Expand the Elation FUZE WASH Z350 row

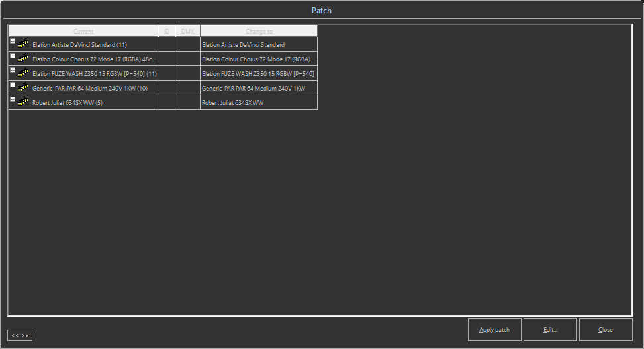pos(13,70)
